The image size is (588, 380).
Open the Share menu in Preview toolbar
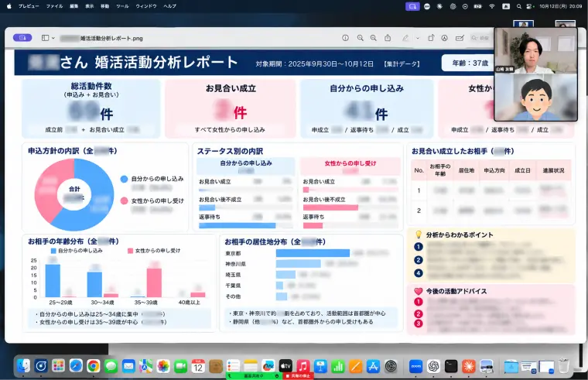[x=388, y=38]
